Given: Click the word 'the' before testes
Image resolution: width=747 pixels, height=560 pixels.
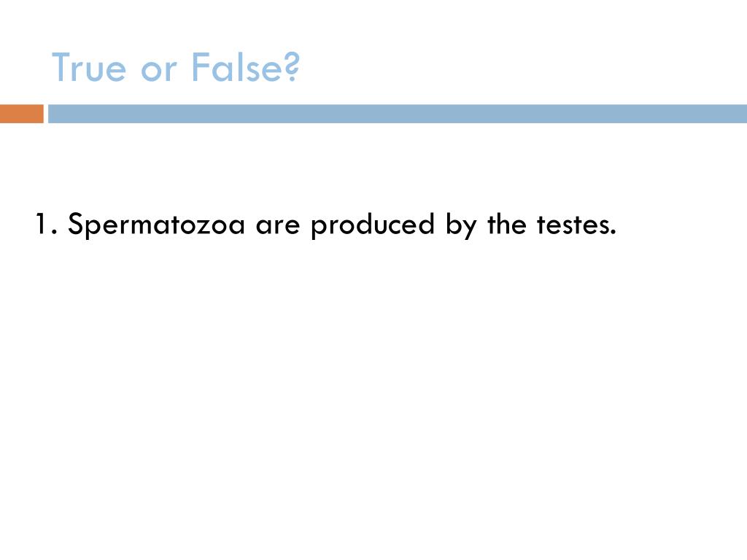Looking at the screenshot, I should click(x=507, y=225).
